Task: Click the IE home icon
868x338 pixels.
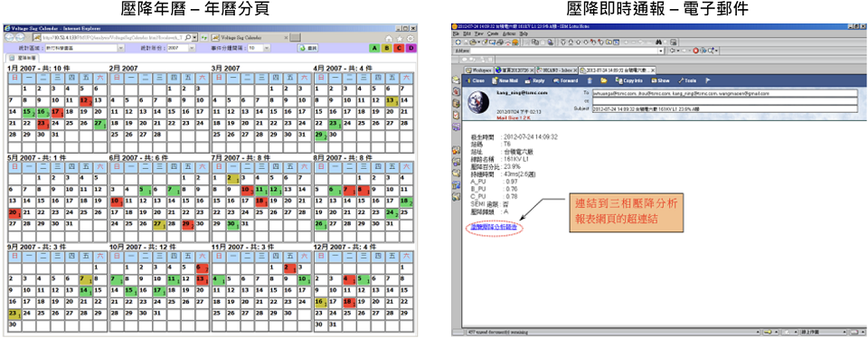Action: (x=389, y=39)
